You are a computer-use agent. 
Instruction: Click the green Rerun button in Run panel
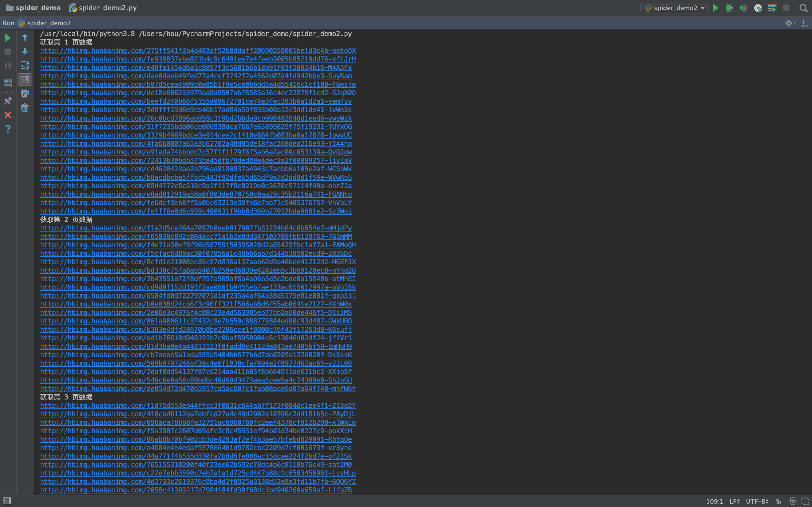8,38
